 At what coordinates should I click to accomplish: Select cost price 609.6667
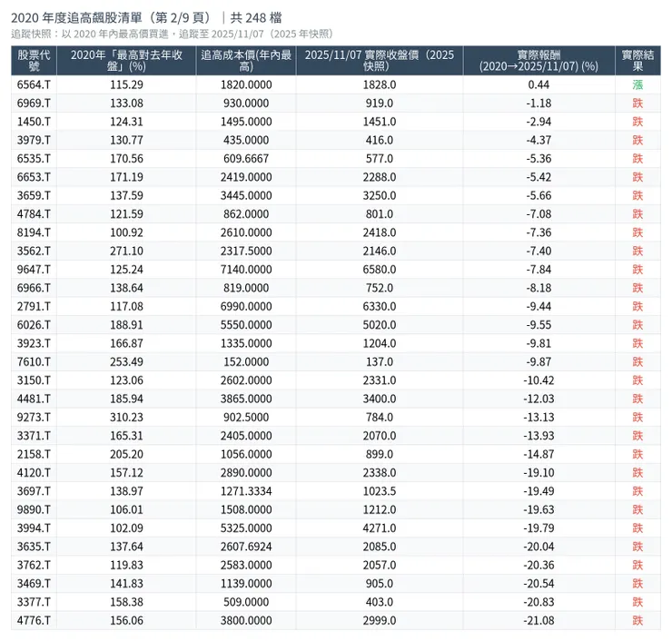(x=246, y=159)
